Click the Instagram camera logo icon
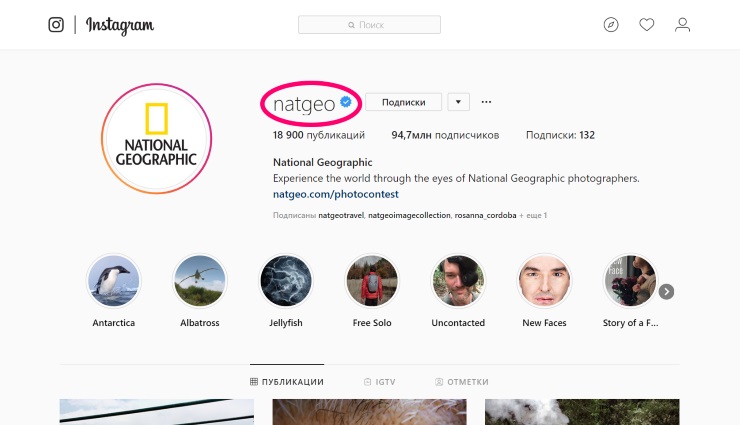740x425 pixels. pos(56,24)
